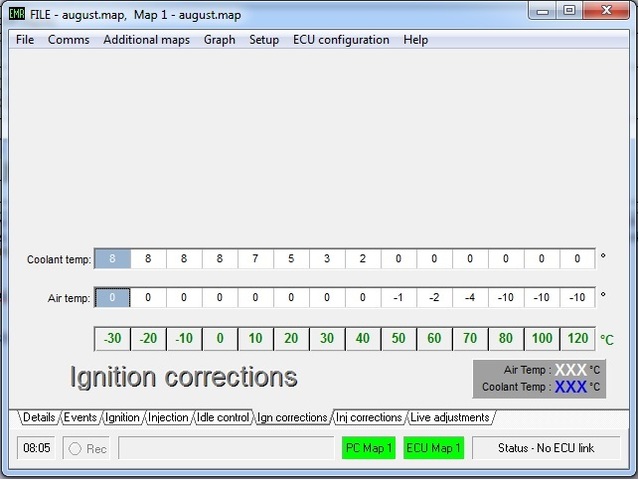The height and width of the screenshot is (480, 639).
Task: Select the Injection tab
Action: [x=167, y=418]
